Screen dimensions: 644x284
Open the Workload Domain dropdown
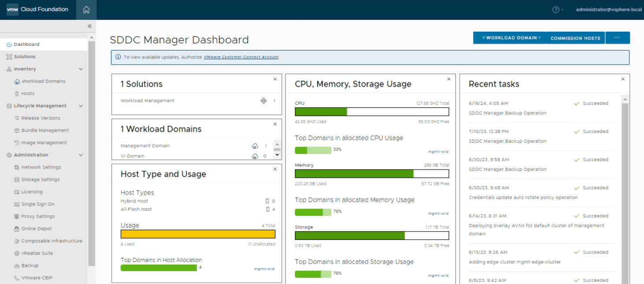click(509, 38)
